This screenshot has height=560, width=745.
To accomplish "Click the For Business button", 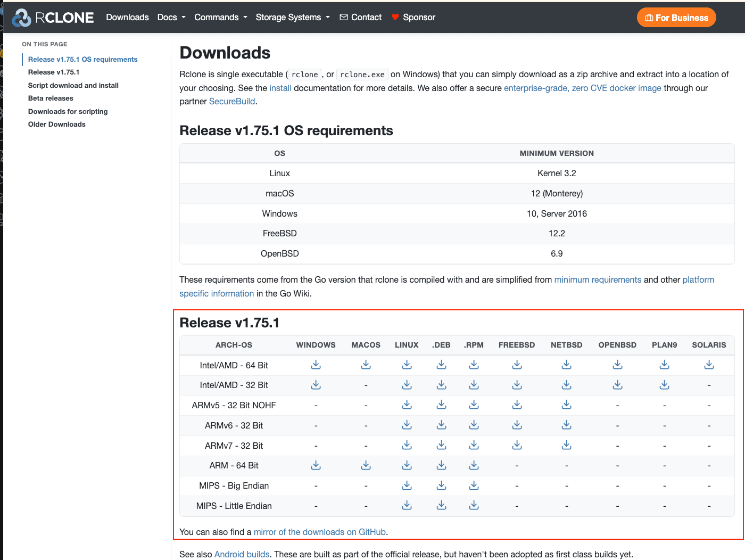I will [676, 18].
